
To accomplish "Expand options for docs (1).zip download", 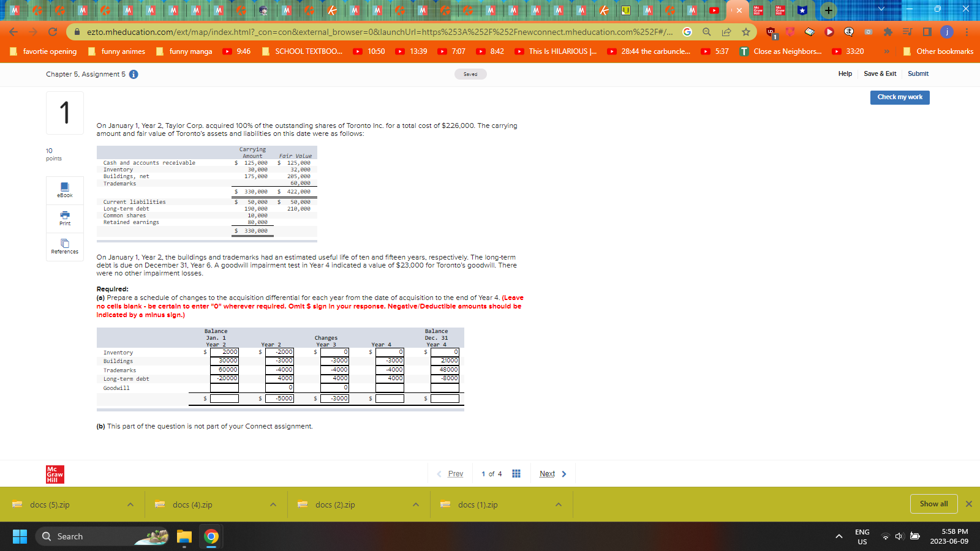I will tap(559, 504).
